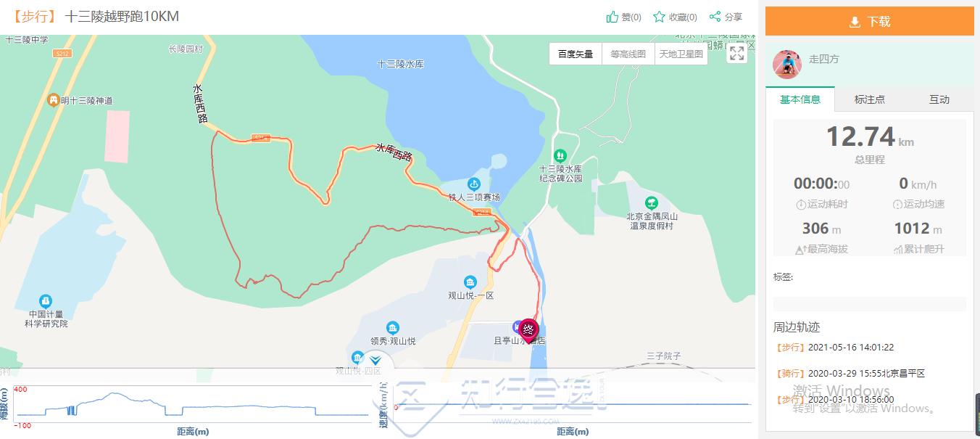
Task: Open the 互动 tab
Action: pyautogui.click(x=939, y=99)
